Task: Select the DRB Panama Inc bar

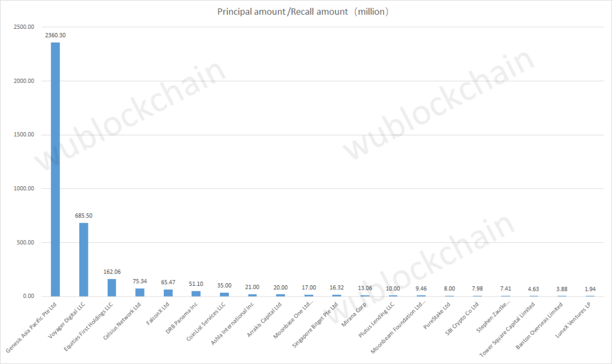Action: [x=196, y=293]
